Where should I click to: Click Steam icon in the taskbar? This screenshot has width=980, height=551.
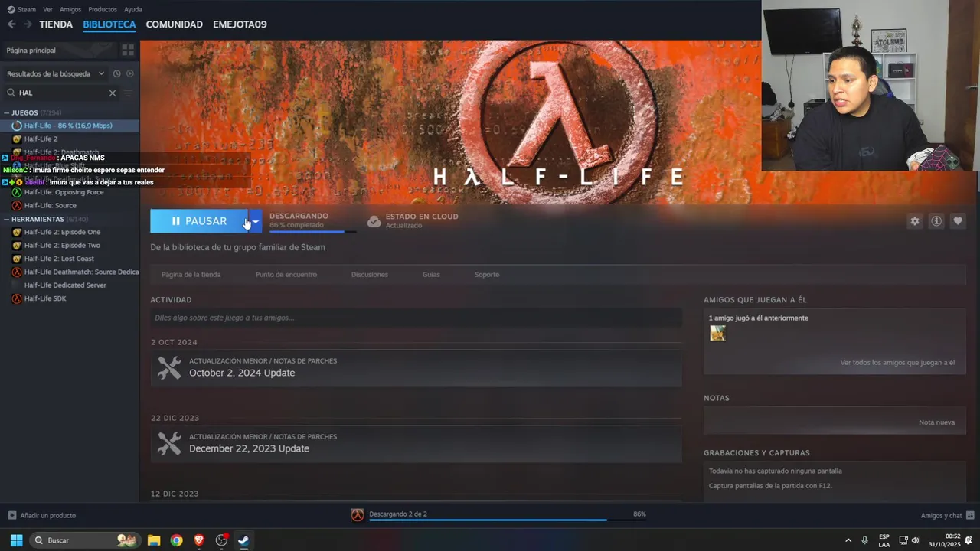(243, 540)
